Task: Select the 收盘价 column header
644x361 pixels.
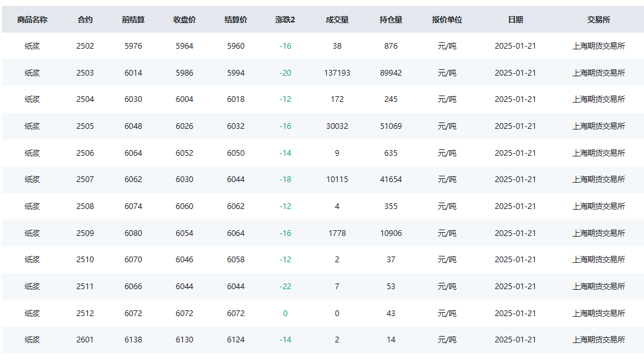Action: pyautogui.click(x=184, y=20)
